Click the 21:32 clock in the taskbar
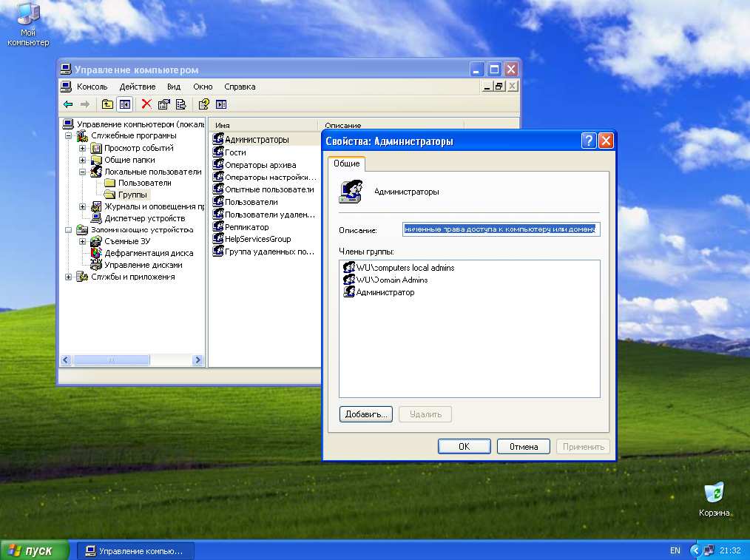Screen dimensions: 750x560 pos(730,550)
